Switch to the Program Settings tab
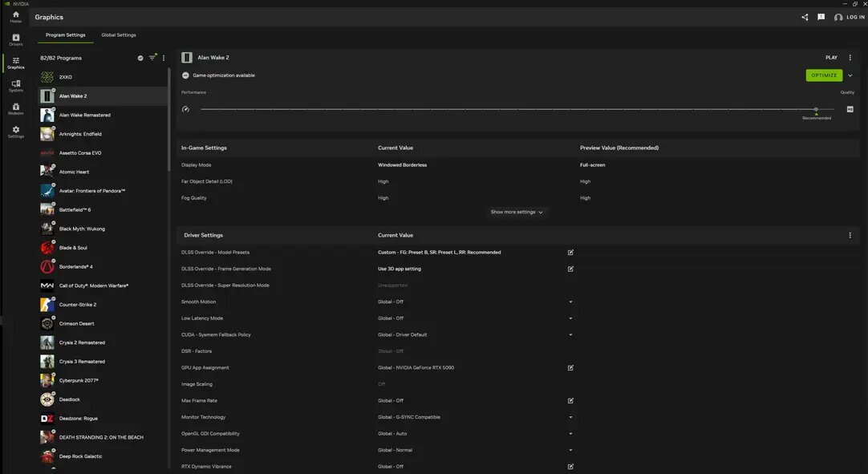 (x=65, y=34)
